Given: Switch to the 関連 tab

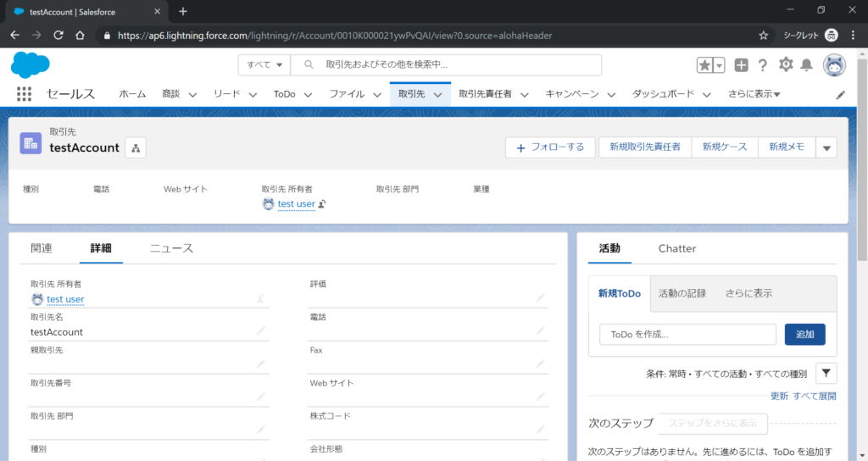Looking at the screenshot, I should tap(42, 248).
